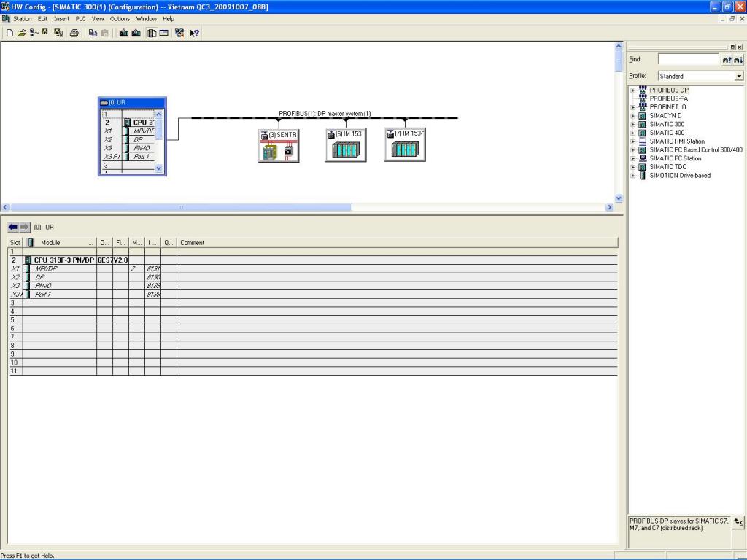This screenshot has height=560, width=747.
Task: Expand the SIMATIC 300 catalog node
Action: coord(633,124)
